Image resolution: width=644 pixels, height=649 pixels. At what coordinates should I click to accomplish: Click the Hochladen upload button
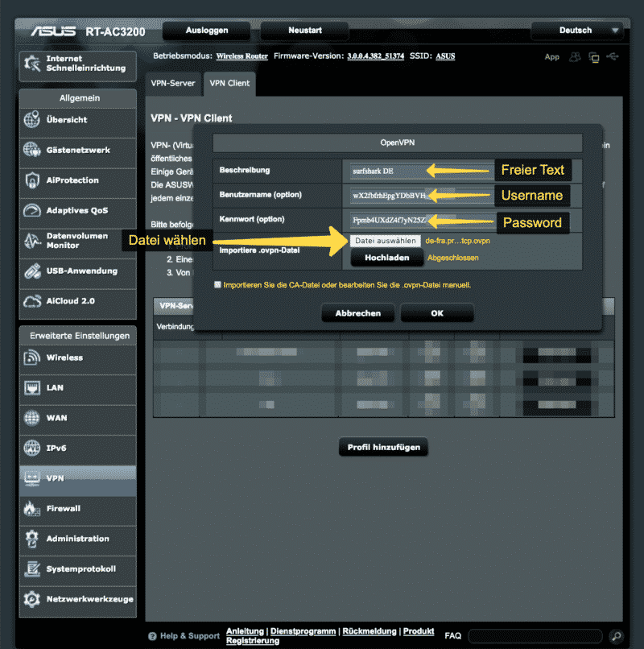[x=387, y=258]
